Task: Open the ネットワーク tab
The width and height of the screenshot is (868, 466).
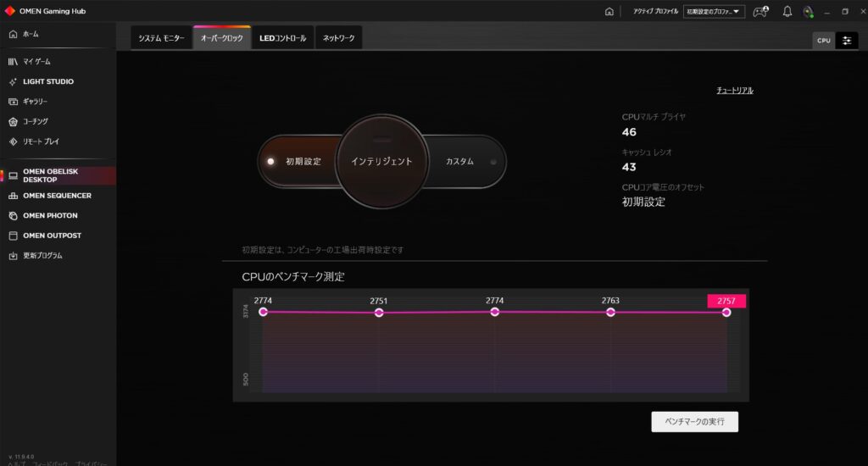Action: coord(339,38)
